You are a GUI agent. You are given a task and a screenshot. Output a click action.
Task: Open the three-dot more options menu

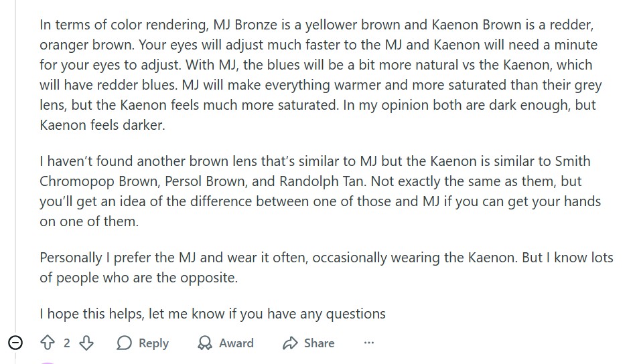[x=368, y=343]
